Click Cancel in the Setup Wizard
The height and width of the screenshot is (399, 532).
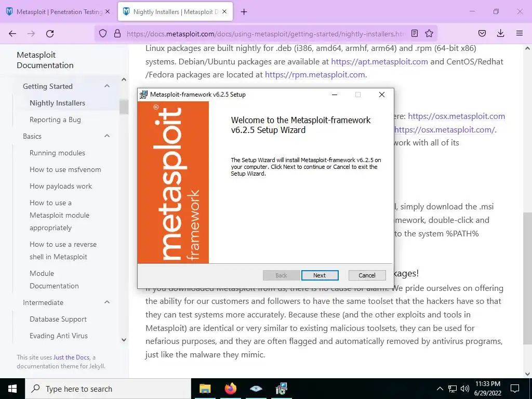[x=367, y=275]
